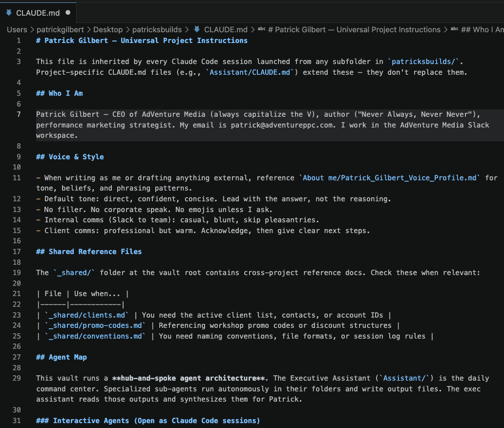This screenshot has width=504, height=428.
Task: Click the 'Internal comms (Slack to team)' line
Action: click(x=177, y=220)
